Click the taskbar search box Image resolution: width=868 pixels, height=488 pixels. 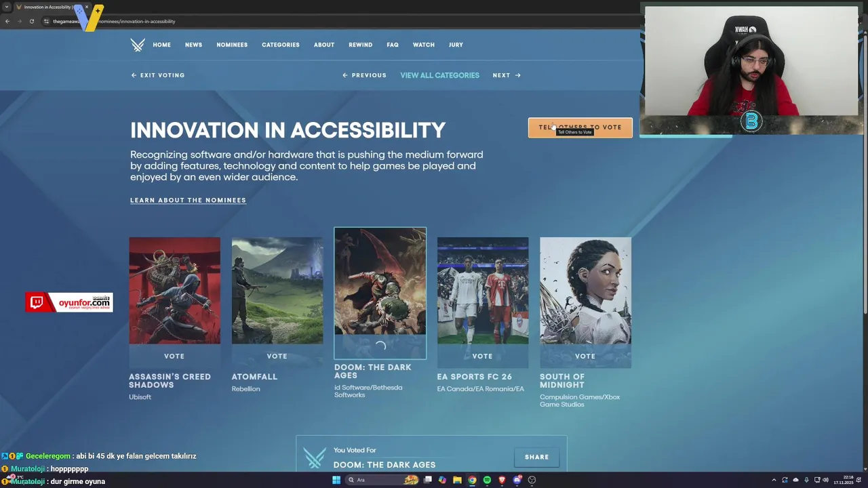pyautogui.click(x=382, y=480)
